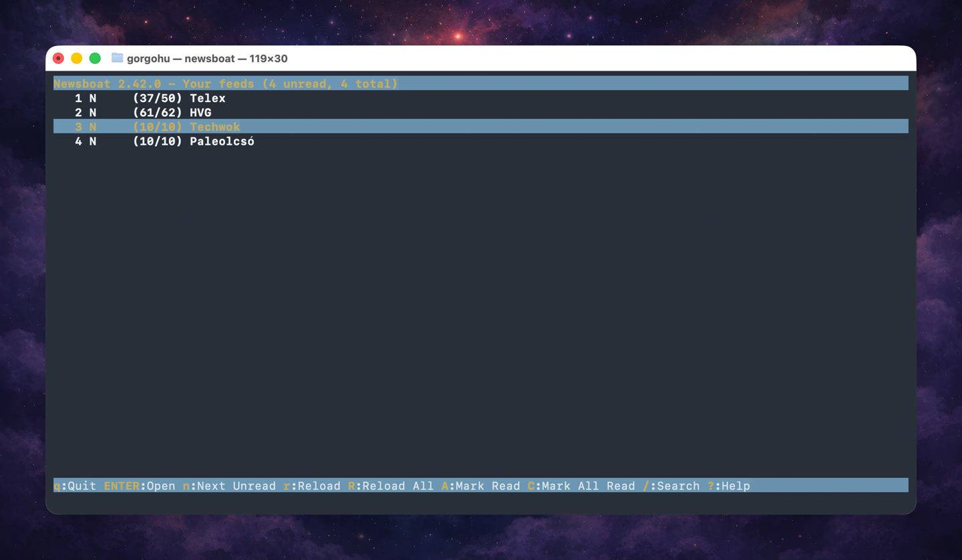This screenshot has width=962, height=560.
Task: Click the Newsboat 2.42.0 title bar text
Action: point(226,83)
